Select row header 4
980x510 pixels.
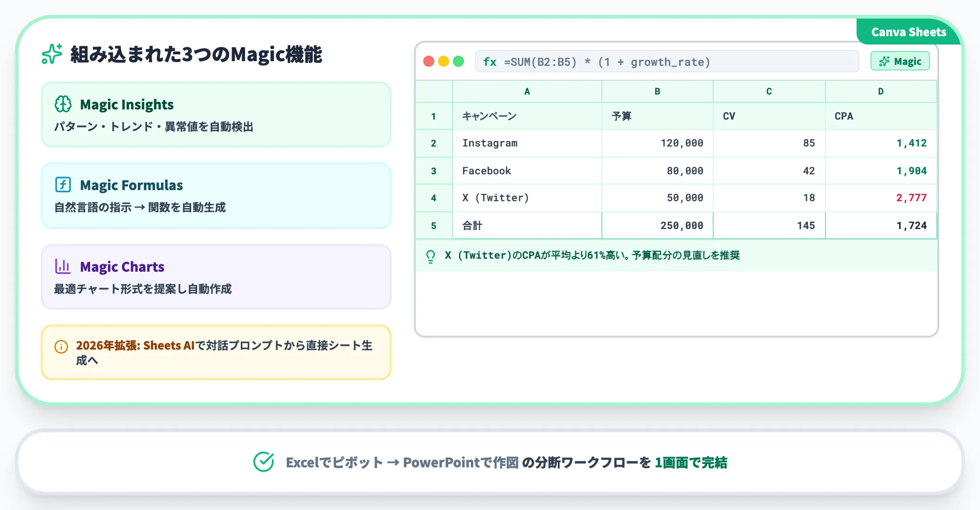pos(433,198)
